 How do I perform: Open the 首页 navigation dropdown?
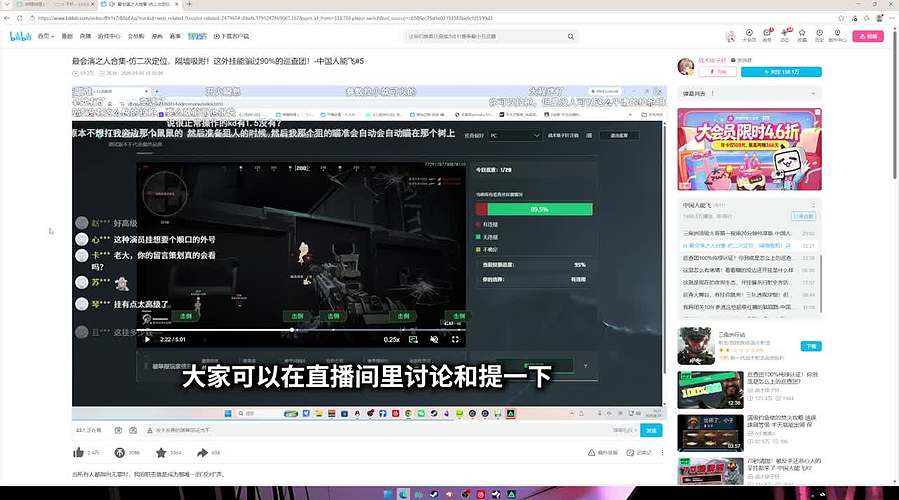45,36
